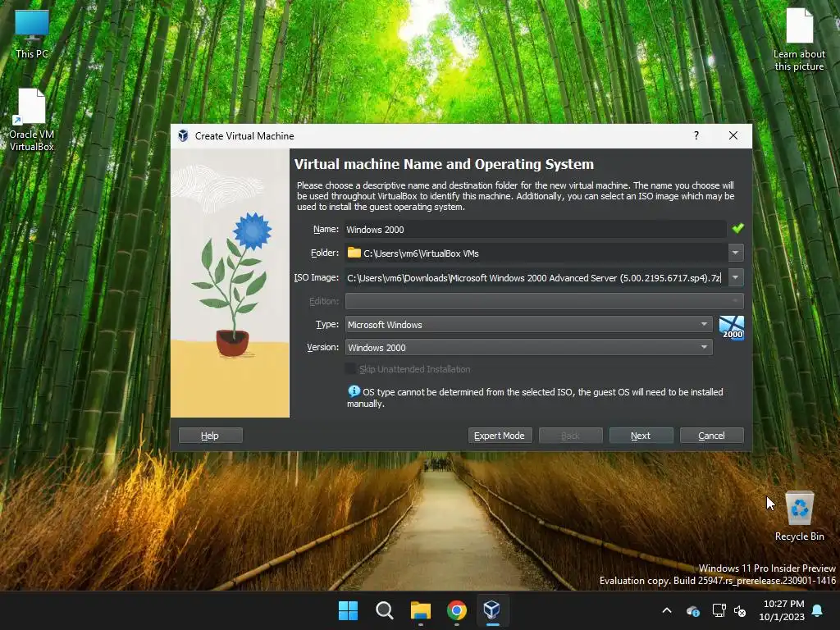Click VirtualBox taskbar icon
This screenshot has height=630, width=840.
click(x=492, y=610)
